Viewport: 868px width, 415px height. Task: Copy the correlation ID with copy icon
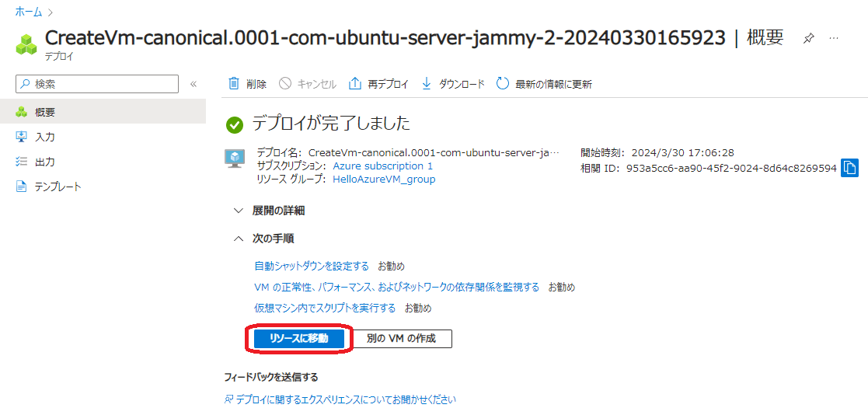849,168
